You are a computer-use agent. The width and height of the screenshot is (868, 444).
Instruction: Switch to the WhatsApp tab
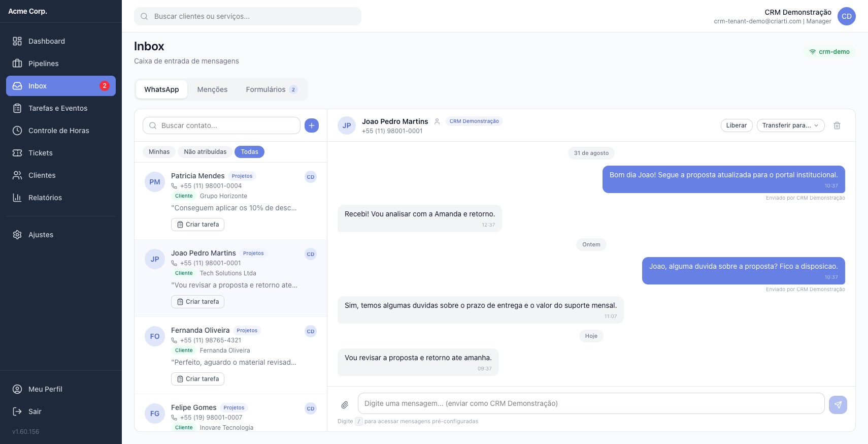pyautogui.click(x=161, y=89)
